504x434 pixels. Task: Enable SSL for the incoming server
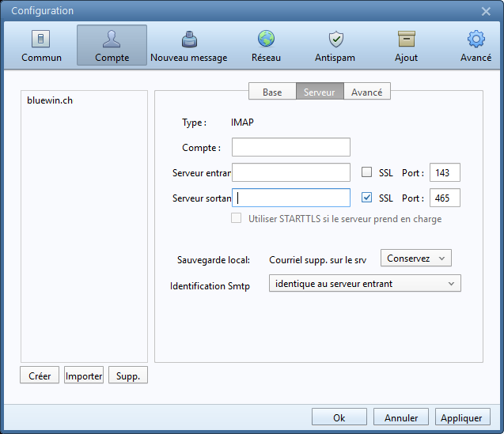366,173
